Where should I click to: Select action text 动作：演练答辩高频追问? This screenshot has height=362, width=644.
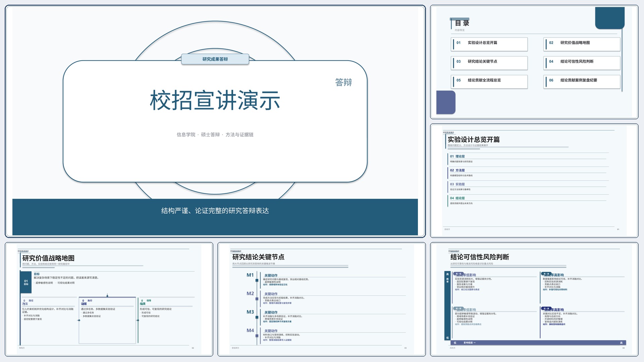[554, 324]
